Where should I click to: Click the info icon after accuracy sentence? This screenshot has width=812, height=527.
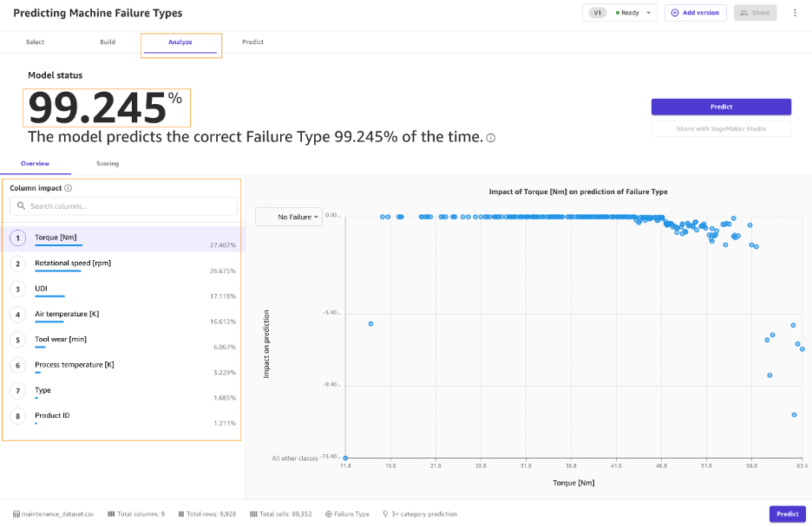tap(491, 138)
